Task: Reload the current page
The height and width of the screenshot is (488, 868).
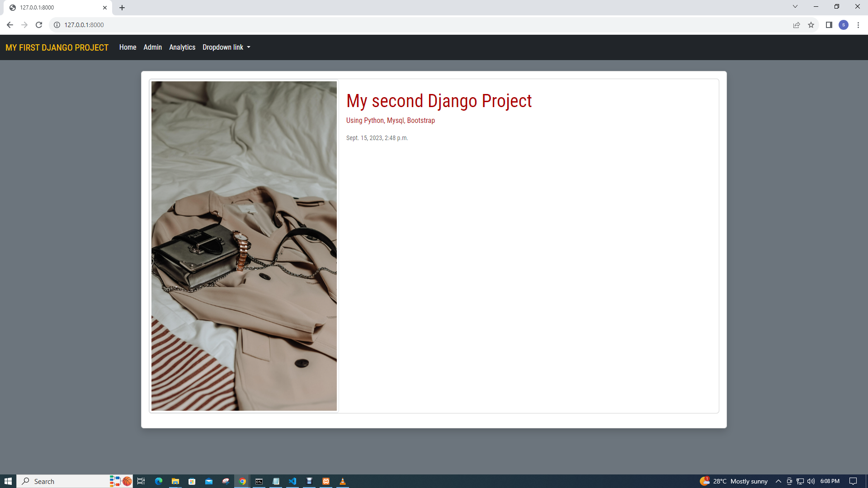Action: pyautogui.click(x=39, y=25)
